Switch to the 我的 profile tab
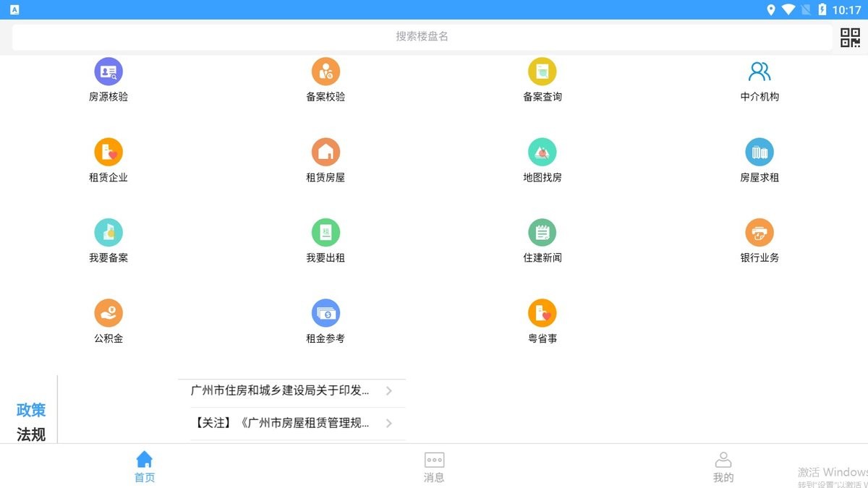The image size is (868, 488). (x=723, y=466)
